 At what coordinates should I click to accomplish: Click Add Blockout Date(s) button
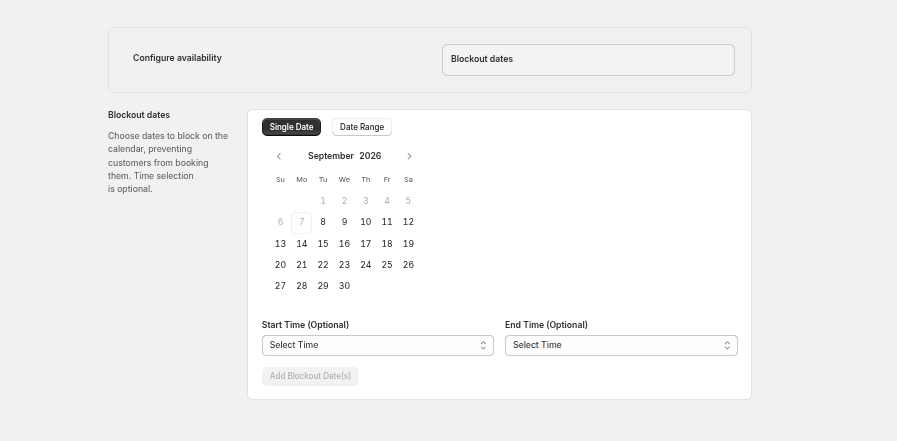click(x=310, y=376)
